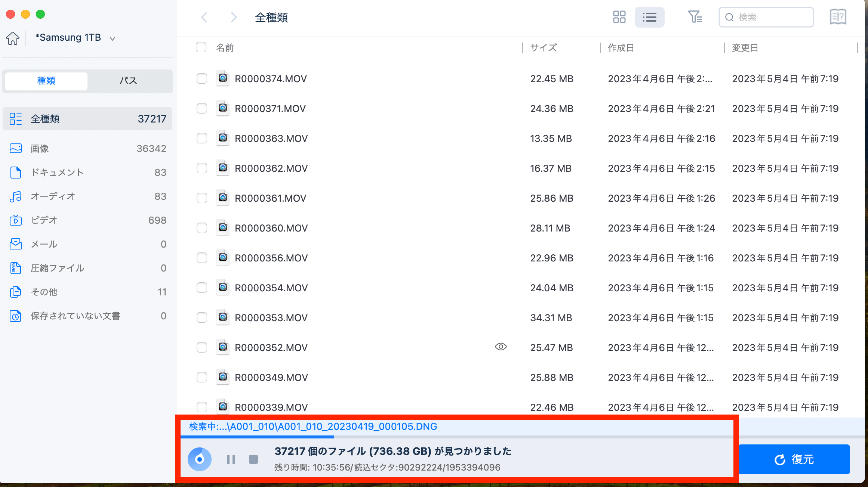Switch to list view
Viewport: 868px width, 487px height.
649,17
